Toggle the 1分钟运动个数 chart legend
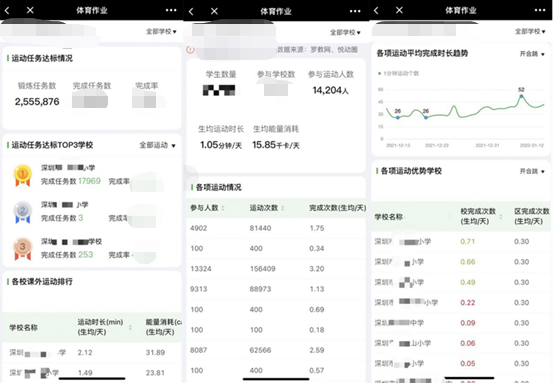This screenshot has width=553, height=383. point(399,73)
